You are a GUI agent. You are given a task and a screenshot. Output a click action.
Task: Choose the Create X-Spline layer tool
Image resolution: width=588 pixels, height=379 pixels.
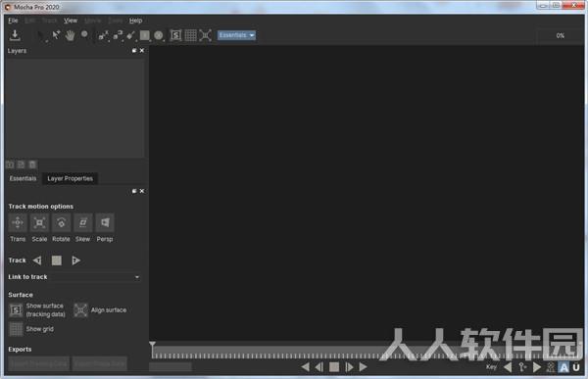103,35
